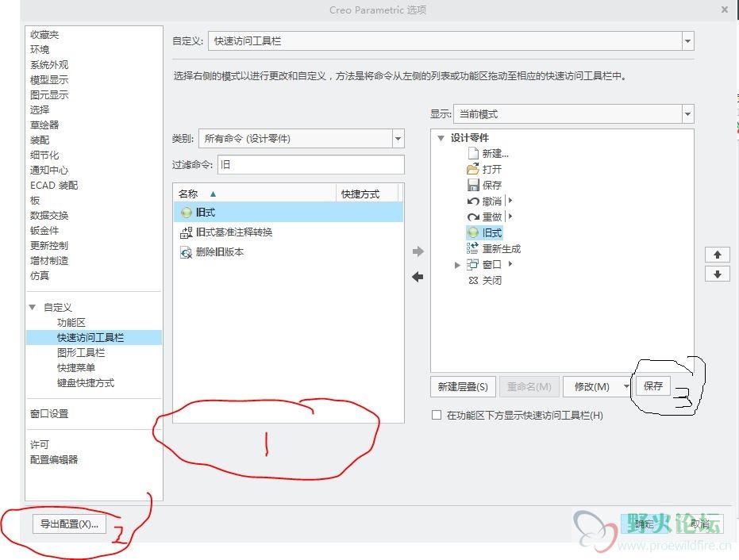Open the 撤消 flyout arrow
Viewport: 739px width, 560px height.
tap(510, 201)
